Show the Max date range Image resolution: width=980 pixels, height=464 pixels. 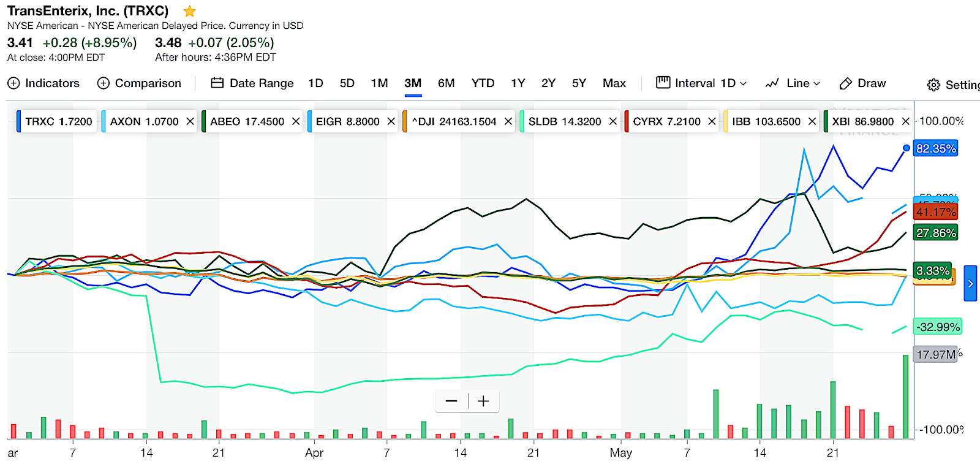pyautogui.click(x=614, y=83)
